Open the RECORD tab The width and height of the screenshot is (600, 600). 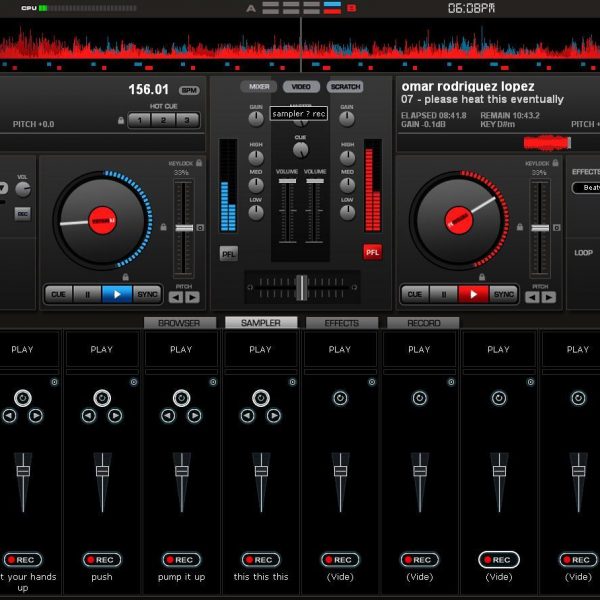pyautogui.click(x=423, y=323)
